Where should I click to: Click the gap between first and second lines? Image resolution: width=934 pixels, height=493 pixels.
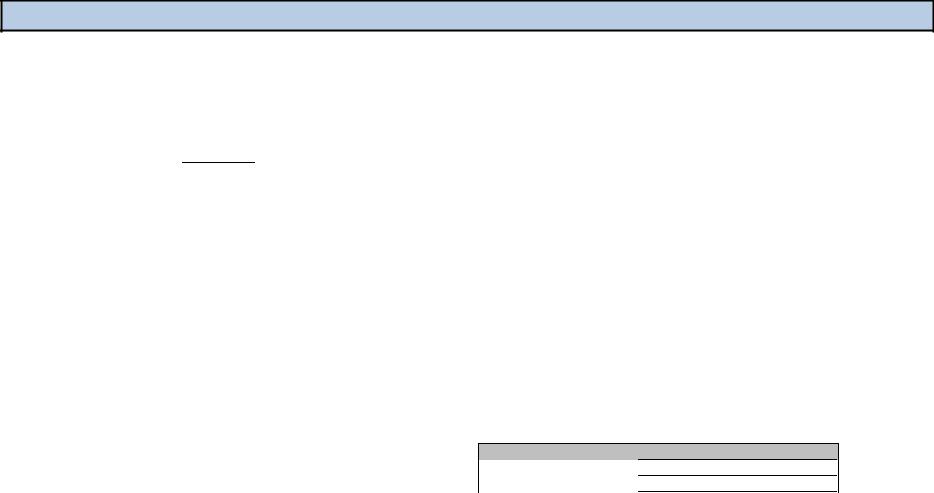737,467
